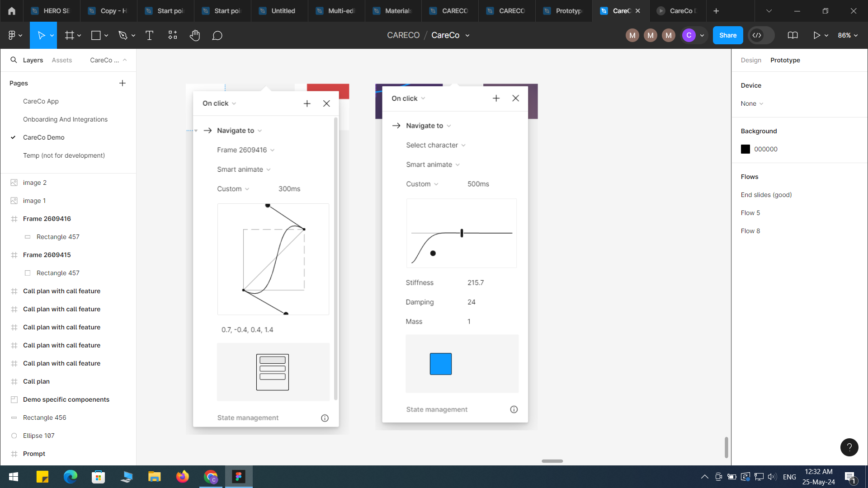Screen dimensions: 868x488
Task: Open Select character destination dropdown
Action: [x=436, y=145]
